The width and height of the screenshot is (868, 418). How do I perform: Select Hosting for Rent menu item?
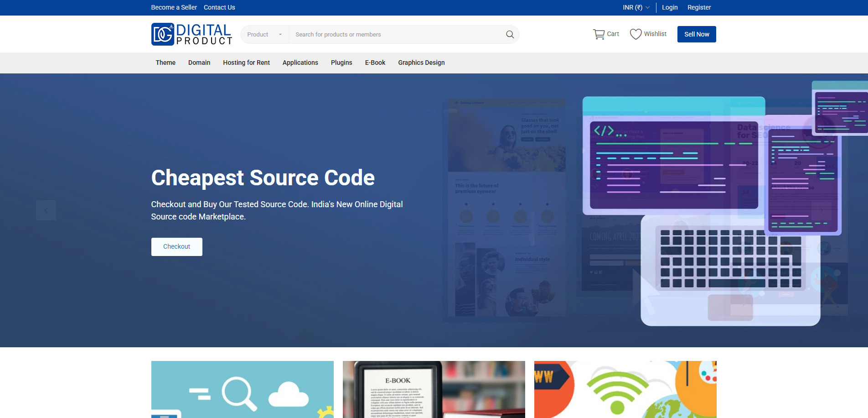coord(246,63)
